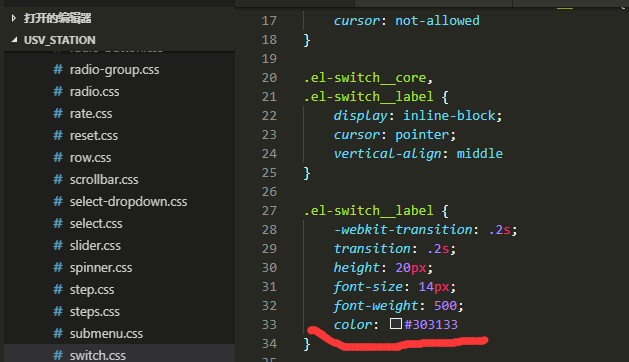Open select.css file
The image size is (629, 362).
click(96, 224)
